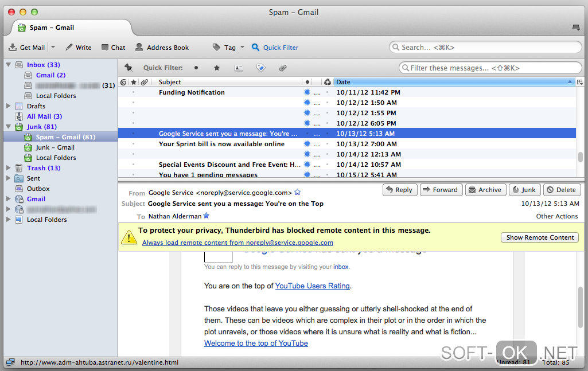The height and width of the screenshot is (371, 588).
Task: Click the Get Mail download icon
Action: coord(13,47)
